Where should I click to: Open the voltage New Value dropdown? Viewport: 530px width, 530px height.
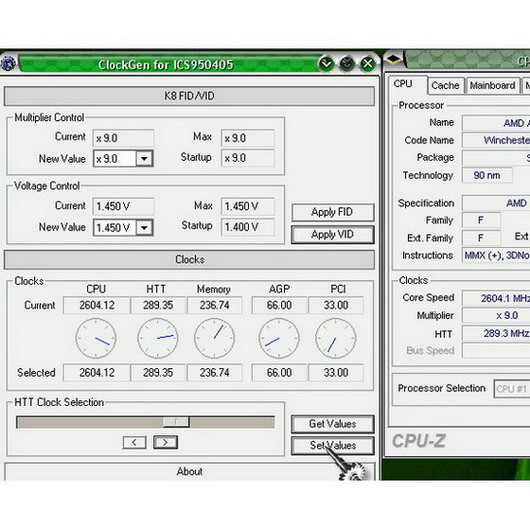coord(144,227)
